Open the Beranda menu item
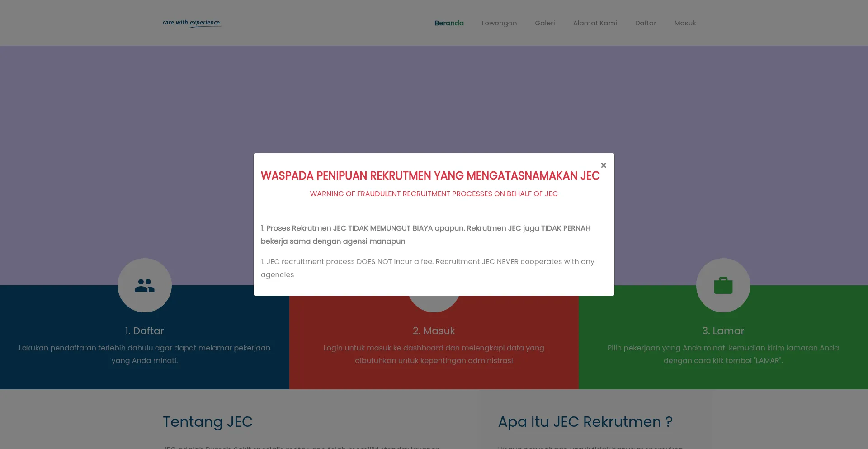This screenshot has height=449, width=868. [x=449, y=23]
